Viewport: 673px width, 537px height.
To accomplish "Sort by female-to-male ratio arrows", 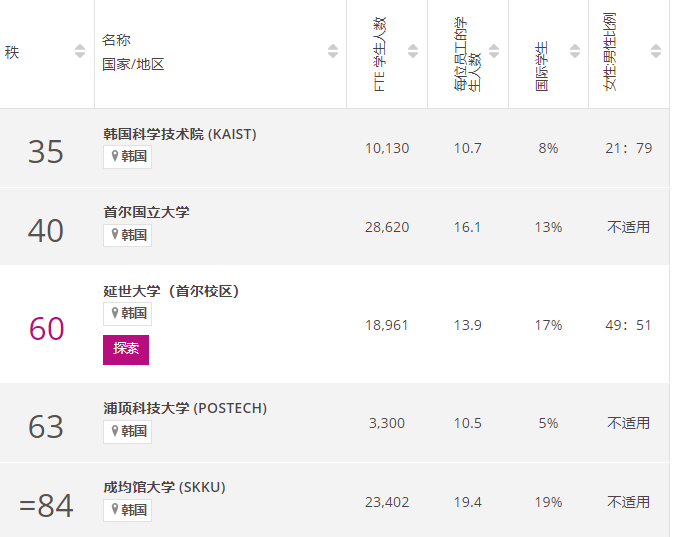I will pos(656,51).
